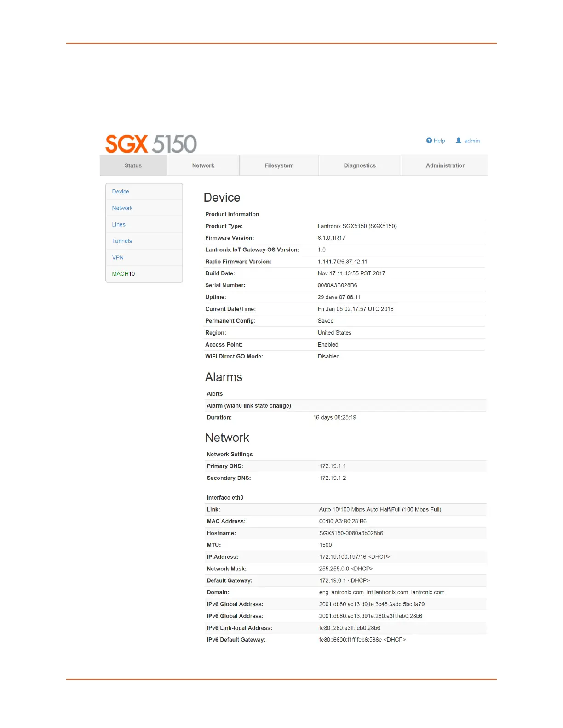This screenshot has width=563, height=728.
Task: Click the build date Nov 17 value
Action: [351, 273]
